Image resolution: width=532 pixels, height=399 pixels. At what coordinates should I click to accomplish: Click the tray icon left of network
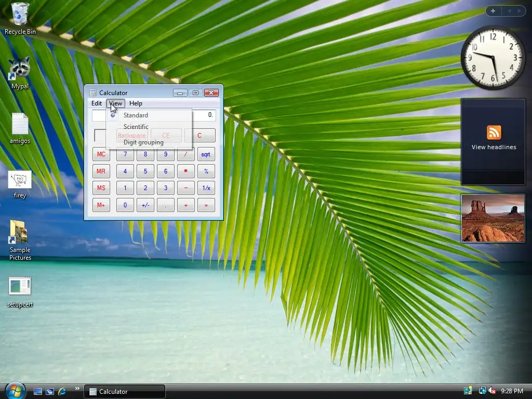pyautogui.click(x=468, y=391)
